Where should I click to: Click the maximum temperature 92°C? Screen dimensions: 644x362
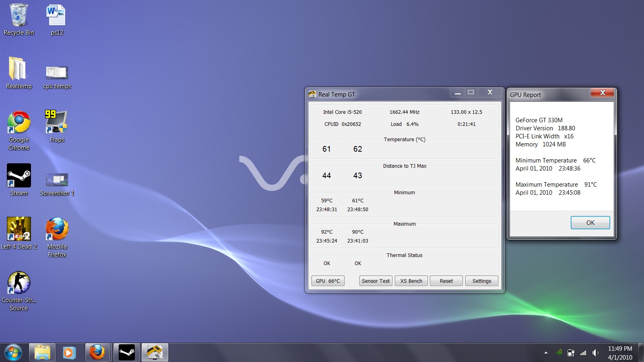point(326,232)
